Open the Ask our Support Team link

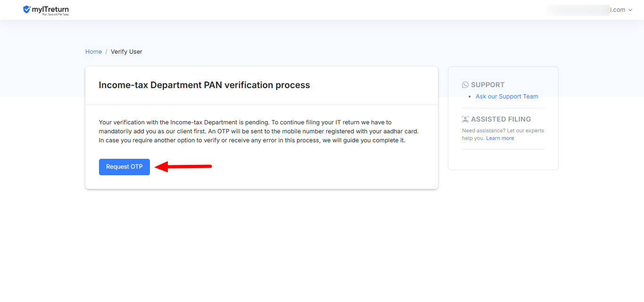pyautogui.click(x=507, y=97)
